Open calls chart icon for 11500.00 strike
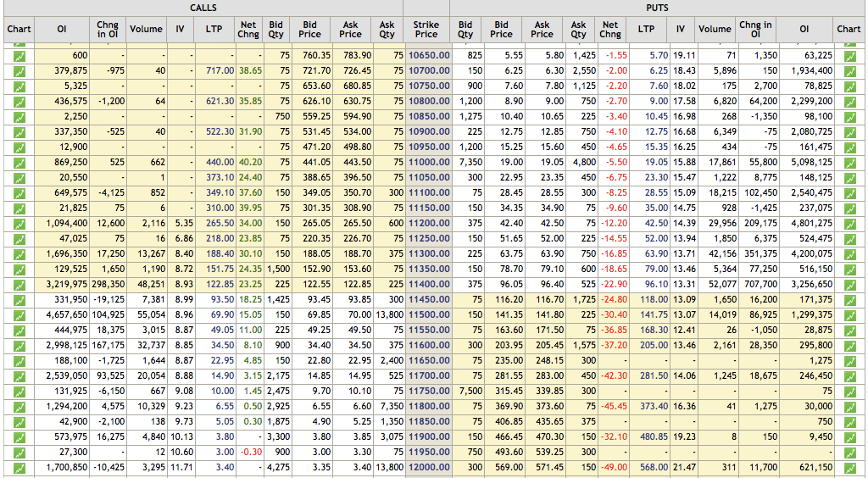This screenshot has width=868, height=478. [19, 314]
